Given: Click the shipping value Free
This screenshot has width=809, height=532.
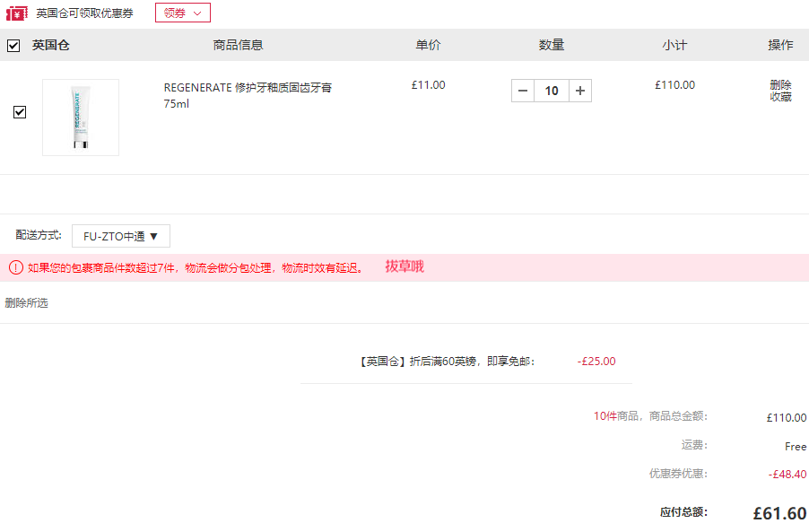Looking at the screenshot, I should 796,447.
